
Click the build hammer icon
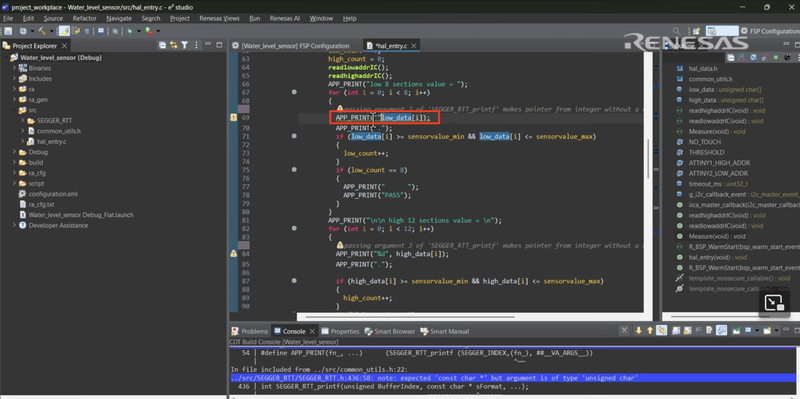pyautogui.click(x=42, y=31)
